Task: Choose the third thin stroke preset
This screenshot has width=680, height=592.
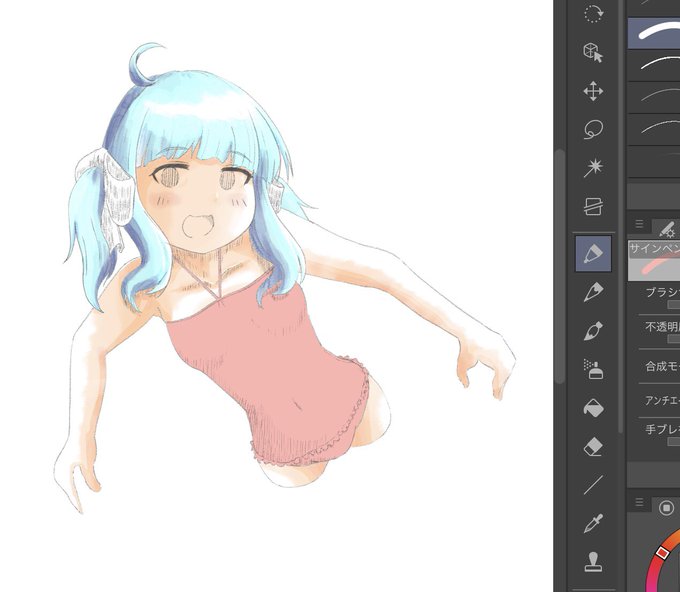Action: [x=654, y=97]
